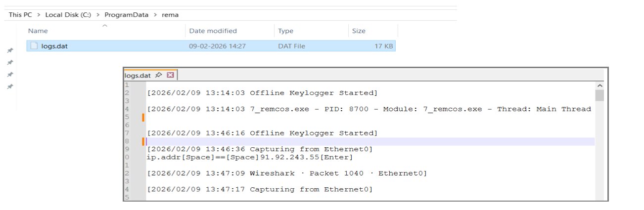Click the third pin icon from the top
This screenshot has height=210, width=644.
click(9, 75)
